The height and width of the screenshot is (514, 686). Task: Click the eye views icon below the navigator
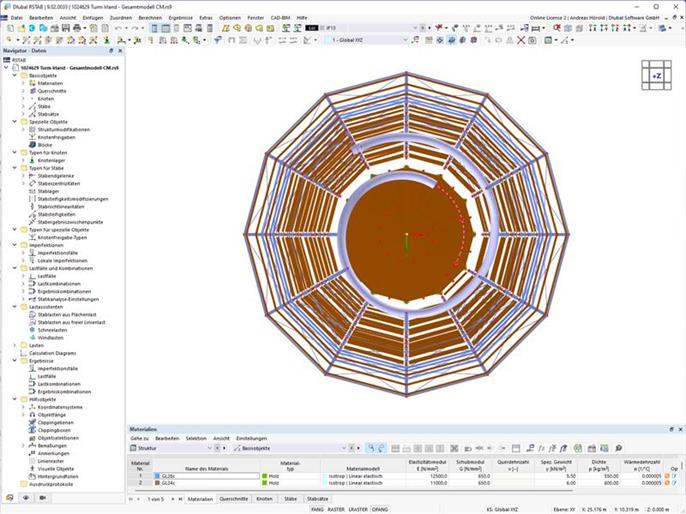click(26, 498)
